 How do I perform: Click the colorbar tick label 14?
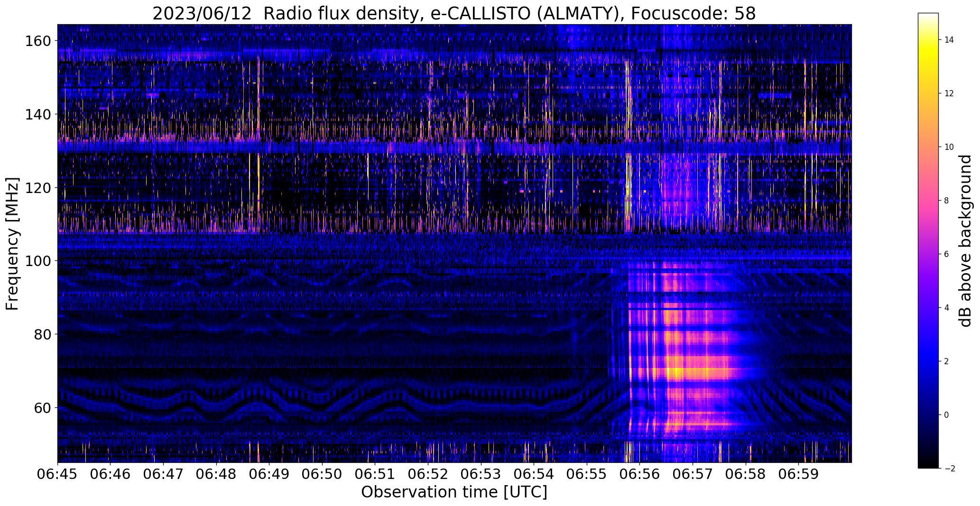click(949, 40)
